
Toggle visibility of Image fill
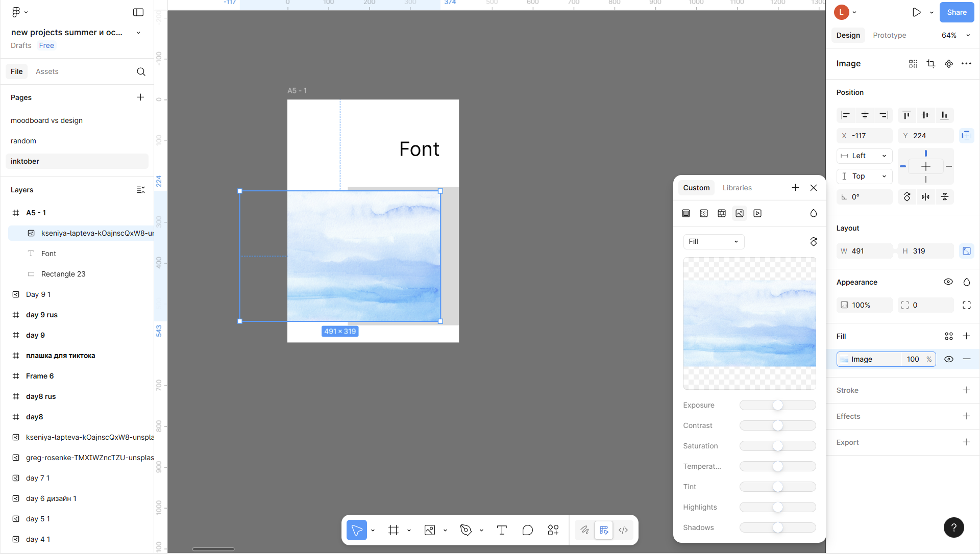(x=948, y=359)
